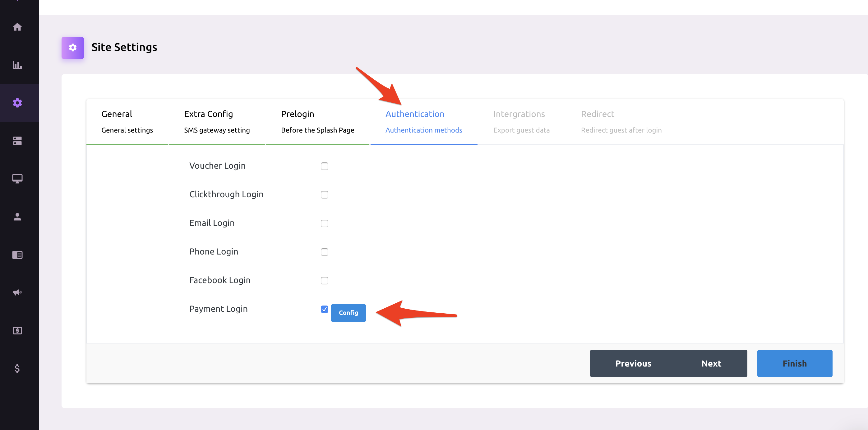The image size is (868, 430).
Task: Uncheck the Payment Login checkbox
Action: [x=324, y=309]
